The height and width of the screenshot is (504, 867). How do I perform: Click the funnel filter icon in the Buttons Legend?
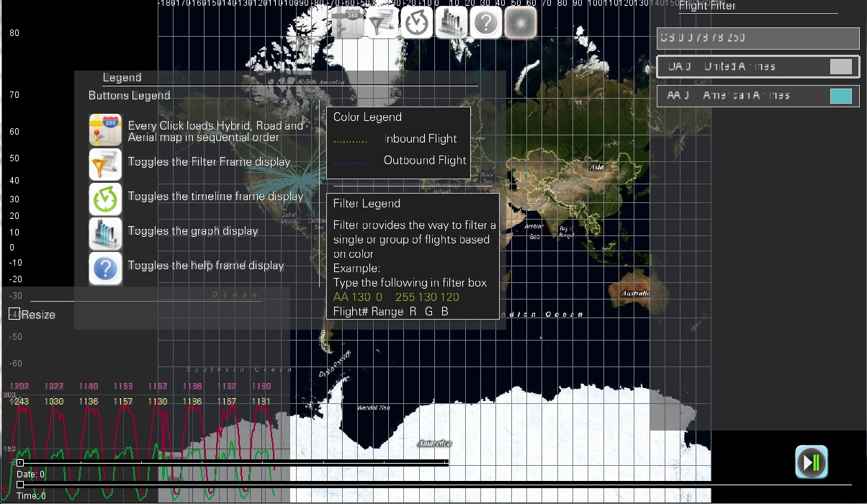click(105, 164)
